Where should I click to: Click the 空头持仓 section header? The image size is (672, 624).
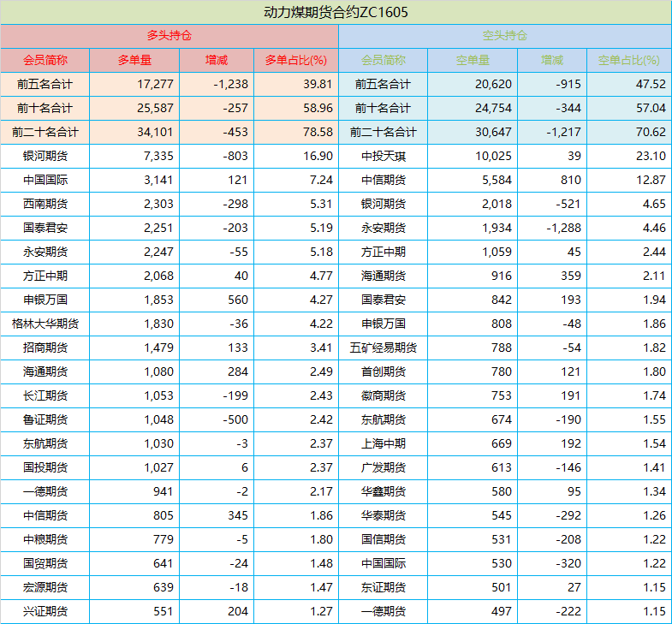point(505,36)
